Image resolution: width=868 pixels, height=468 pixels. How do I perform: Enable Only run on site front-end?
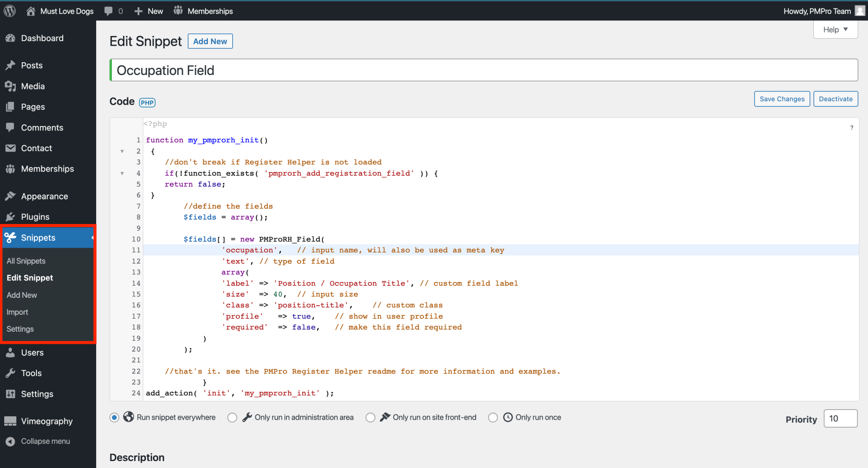[x=370, y=417]
